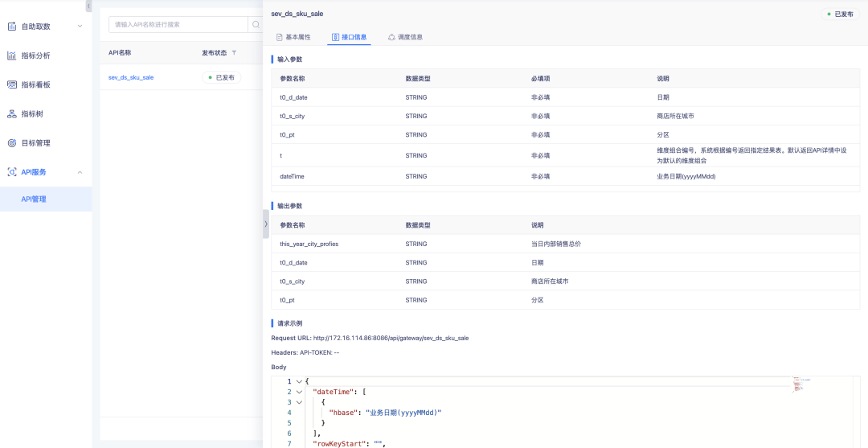Click the 发布状态 filter funnel icon

pos(234,52)
